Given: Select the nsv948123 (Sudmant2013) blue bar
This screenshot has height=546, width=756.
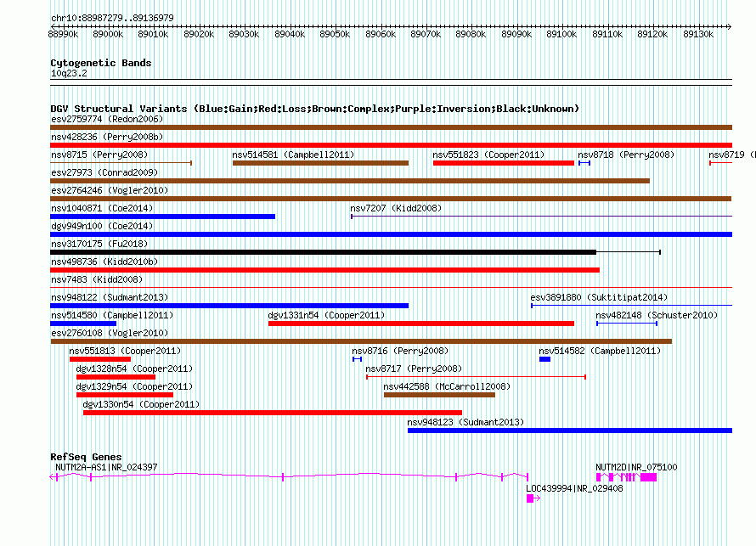Looking at the screenshot, I should point(570,431).
